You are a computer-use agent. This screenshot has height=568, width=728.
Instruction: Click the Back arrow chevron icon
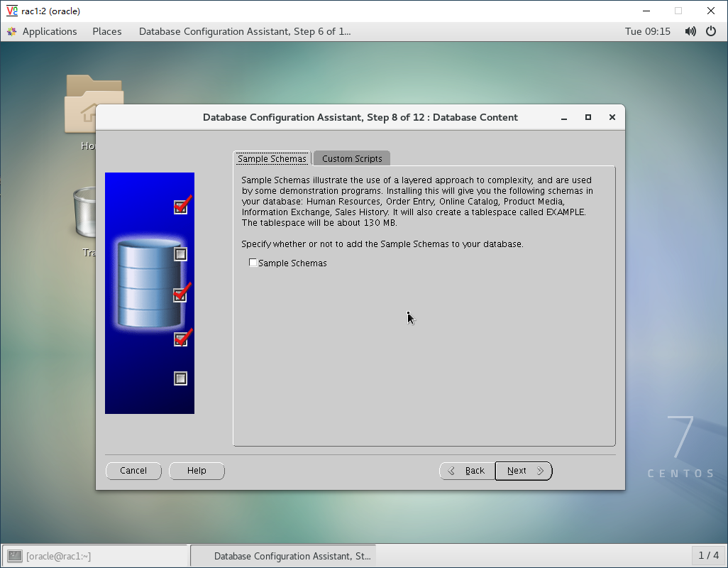click(x=451, y=471)
